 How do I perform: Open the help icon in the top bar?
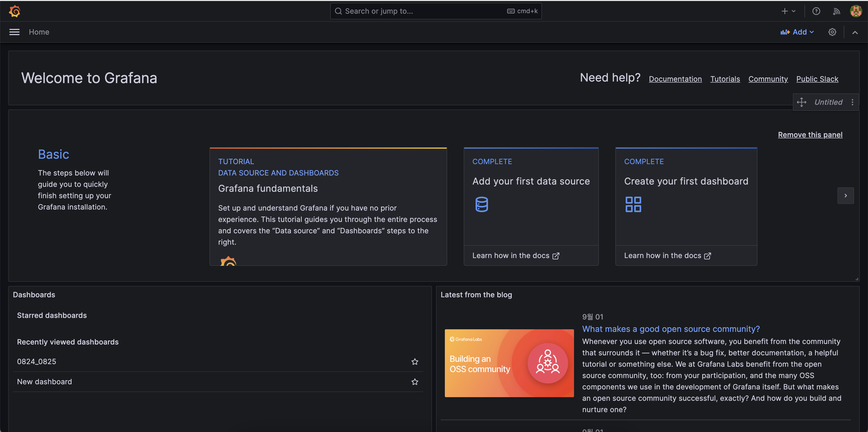point(816,11)
